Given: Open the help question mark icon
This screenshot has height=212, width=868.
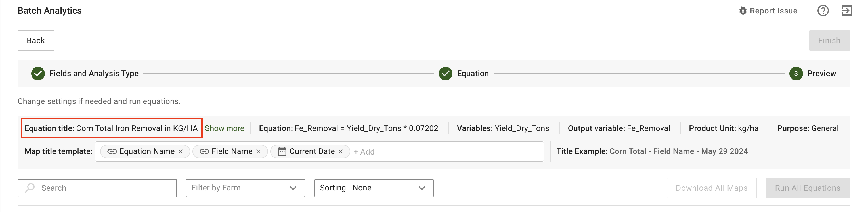Looking at the screenshot, I should click(x=823, y=11).
